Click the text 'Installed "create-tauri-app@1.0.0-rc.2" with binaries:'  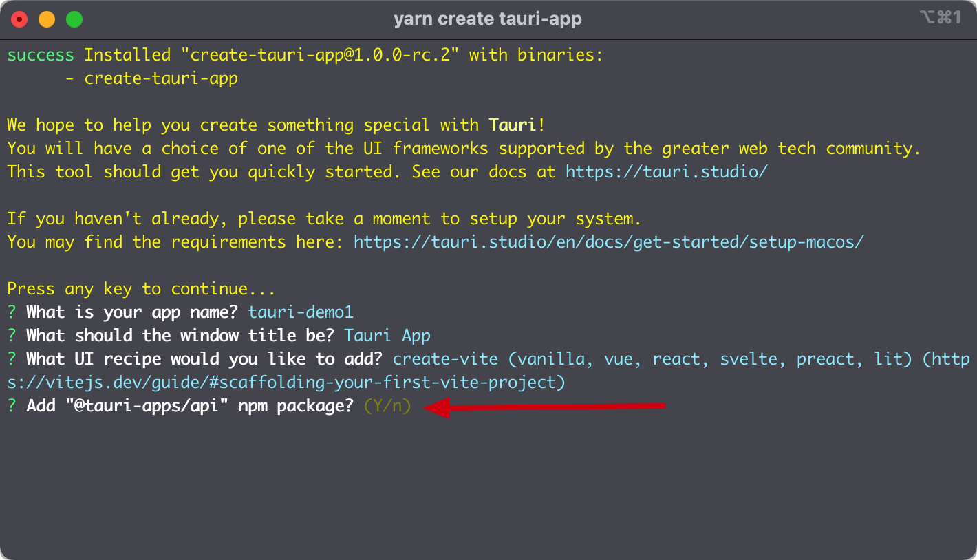coord(344,55)
